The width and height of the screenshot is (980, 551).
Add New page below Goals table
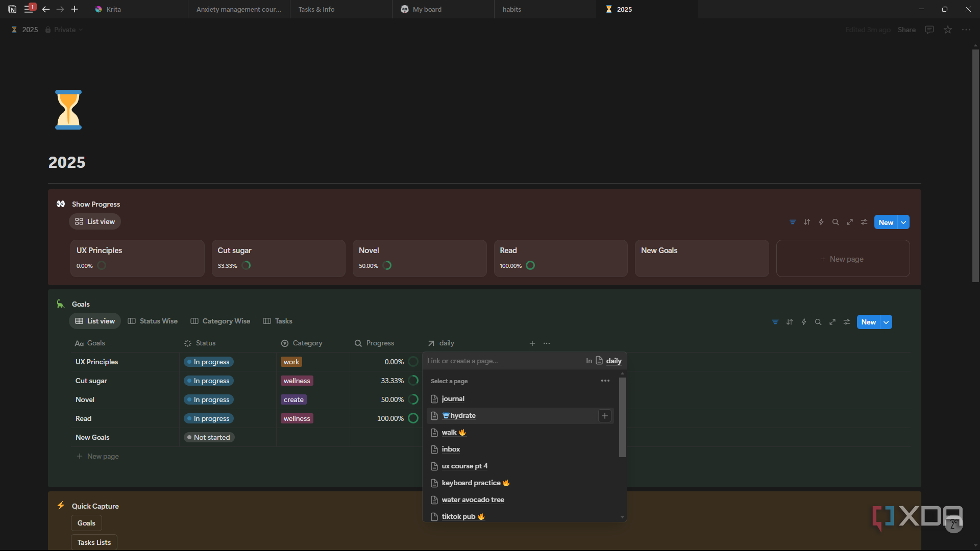pos(97,456)
